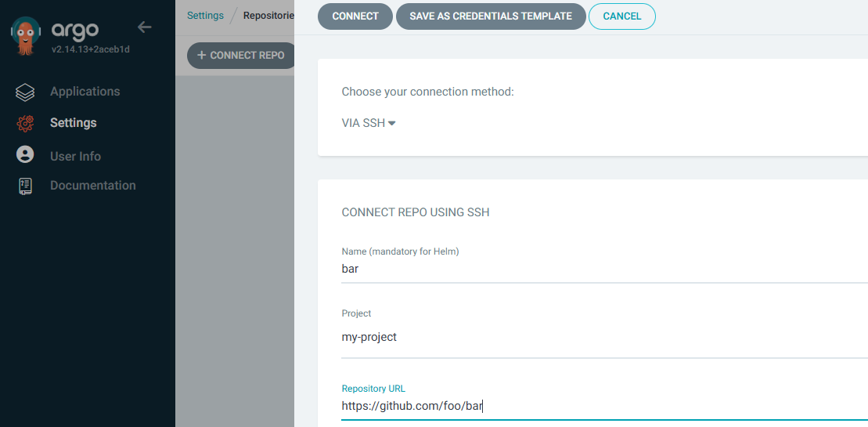This screenshot has width=868, height=427.
Task: Open the Applications menu item label
Action: (x=85, y=92)
